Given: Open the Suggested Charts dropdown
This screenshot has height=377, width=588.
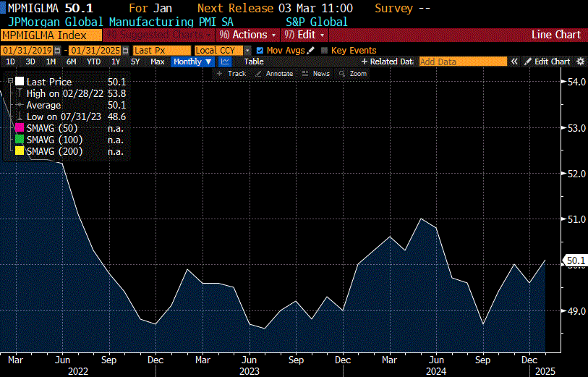Looking at the screenshot, I should [x=158, y=35].
